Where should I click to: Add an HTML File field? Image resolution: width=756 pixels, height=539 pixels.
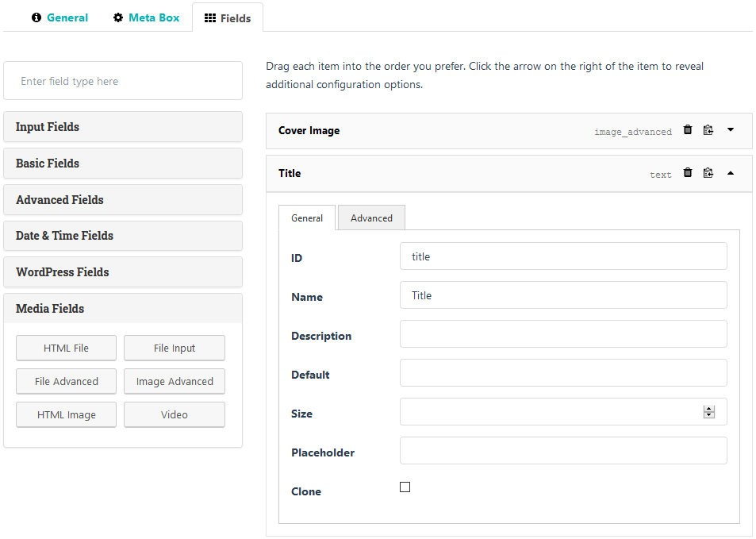click(x=66, y=348)
